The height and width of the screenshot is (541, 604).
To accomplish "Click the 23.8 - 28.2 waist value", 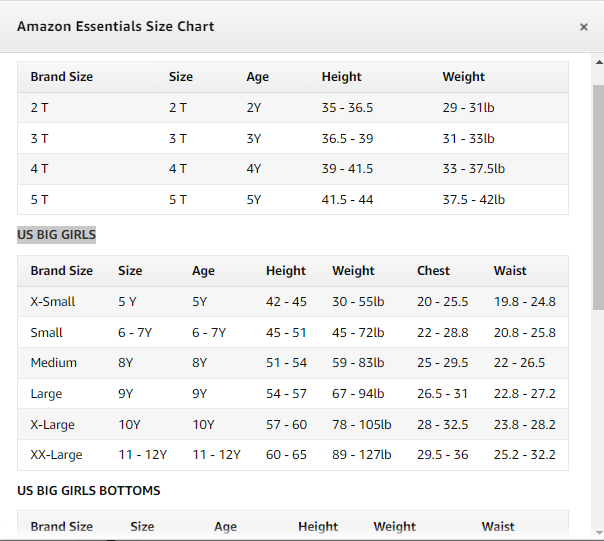I will [525, 425].
